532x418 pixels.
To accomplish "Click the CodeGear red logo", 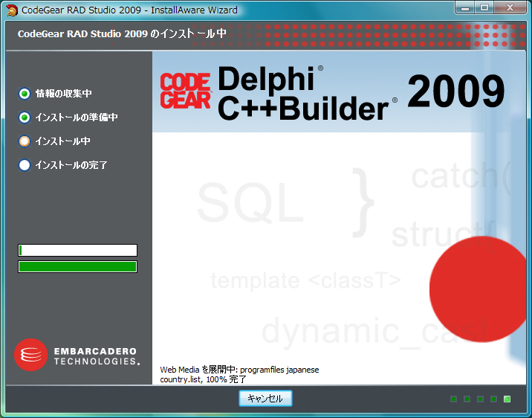I will pos(185,91).
